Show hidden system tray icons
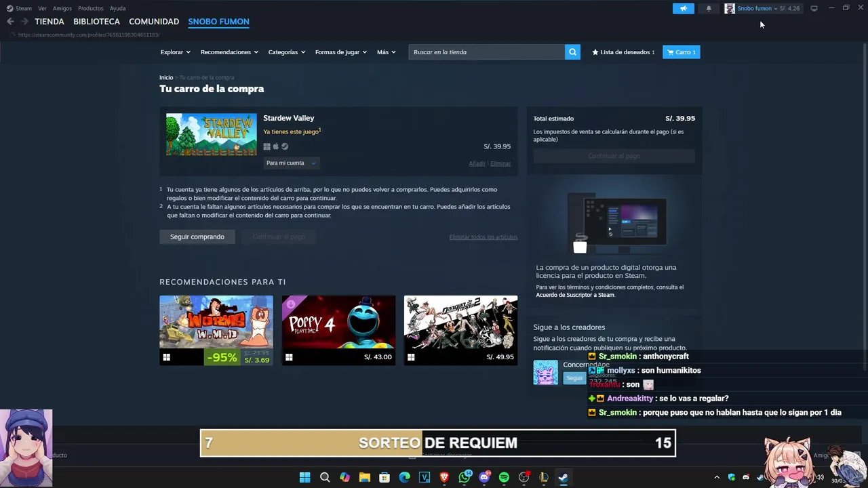The height and width of the screenshot is (488, 868). coord(717,478)
